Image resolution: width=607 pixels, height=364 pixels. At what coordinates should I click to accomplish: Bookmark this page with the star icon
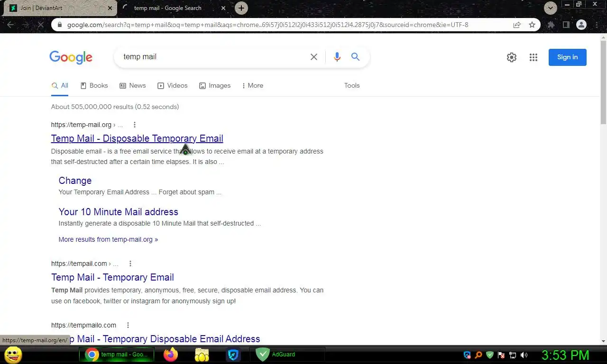(532, 25)
